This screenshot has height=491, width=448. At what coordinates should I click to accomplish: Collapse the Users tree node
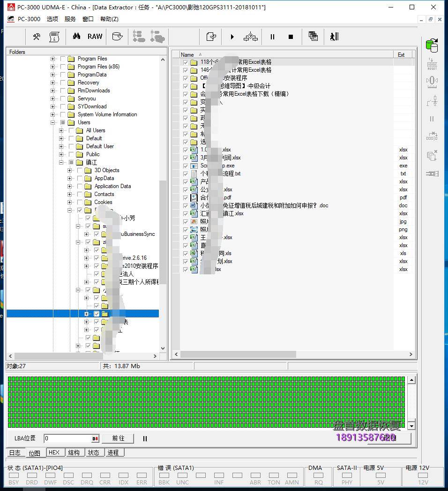click(52, 122)
